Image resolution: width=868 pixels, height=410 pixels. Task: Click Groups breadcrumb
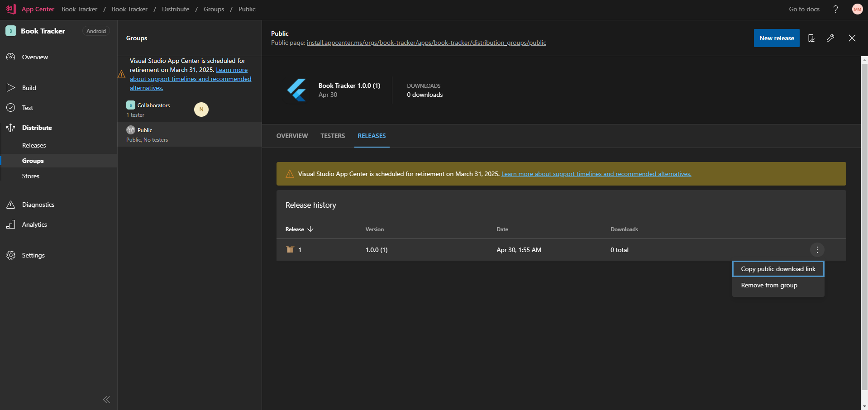coord(214,9)
